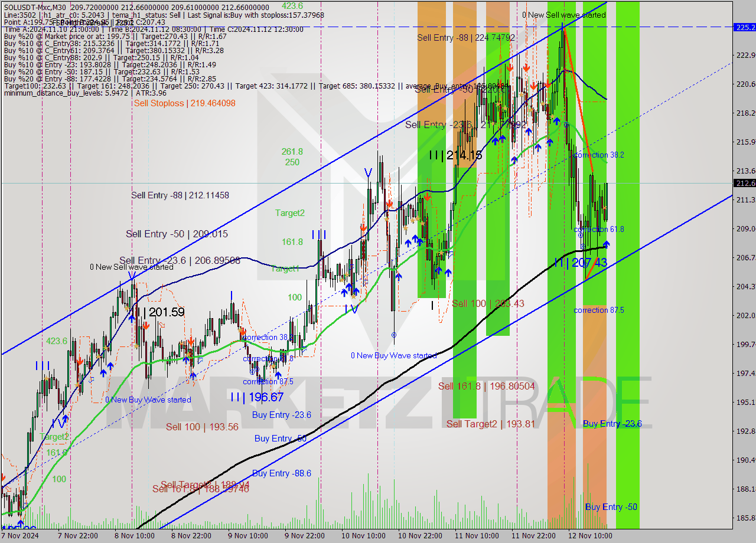Viewport: 756px width, 543px height.
Task: Click the 'Line:3502 | h1_atr_c0' status line
Action: click(164, 15)
